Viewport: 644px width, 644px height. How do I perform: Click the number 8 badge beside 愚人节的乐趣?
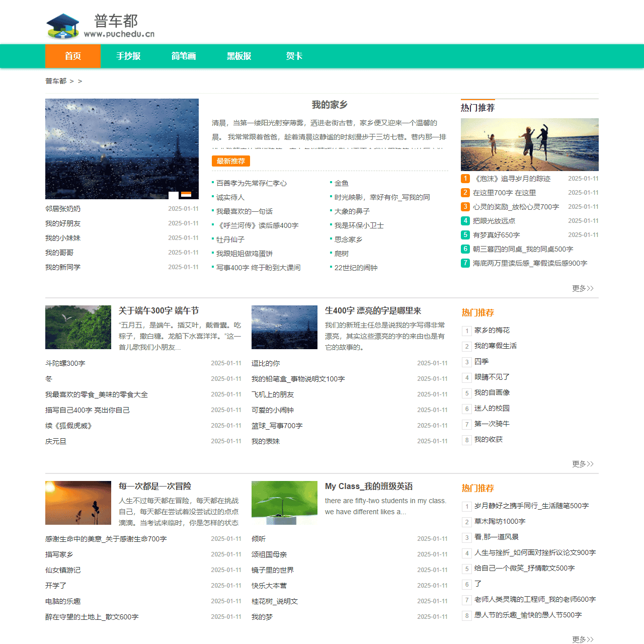click(x=466, y=616)
